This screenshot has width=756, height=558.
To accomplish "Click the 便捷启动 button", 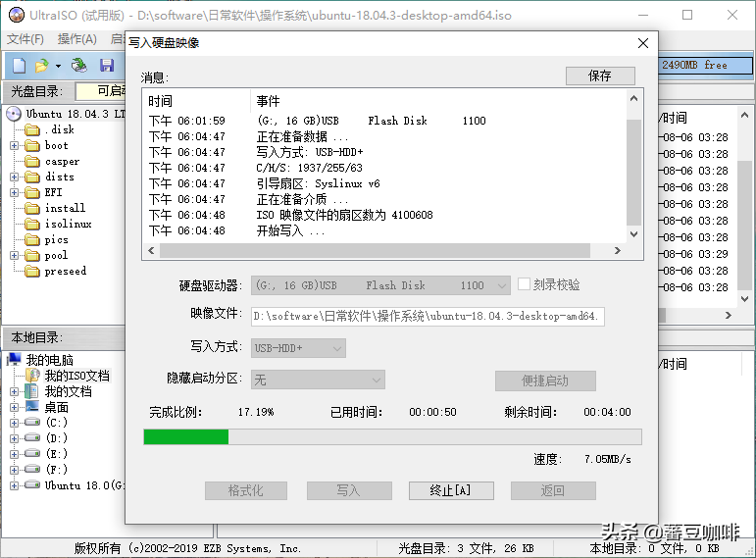I will 545,381.
